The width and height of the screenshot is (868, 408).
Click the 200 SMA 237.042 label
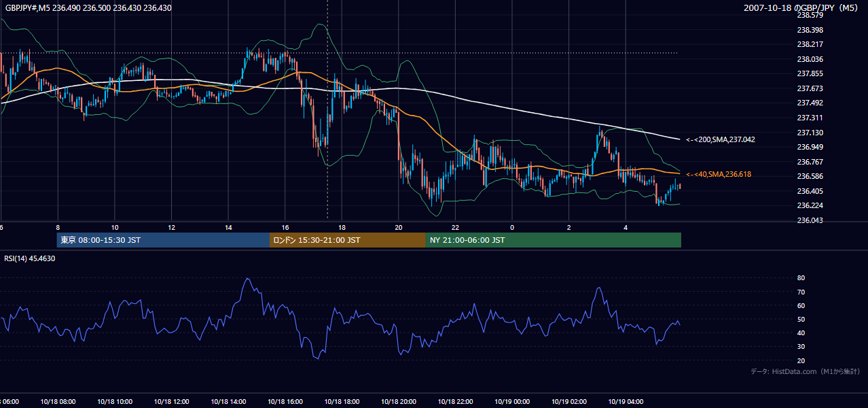721,139
